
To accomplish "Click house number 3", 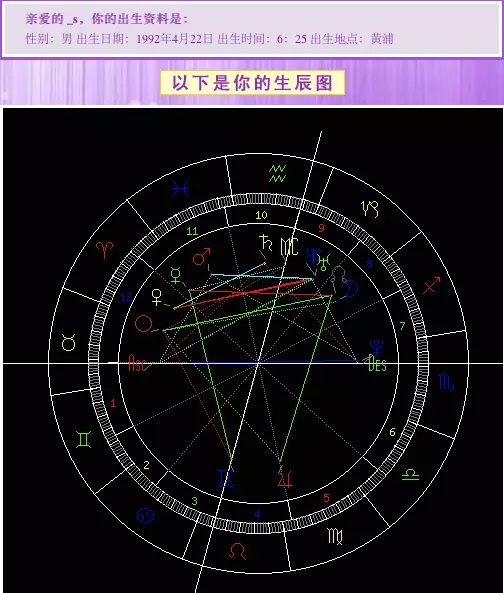I will 194,501.
